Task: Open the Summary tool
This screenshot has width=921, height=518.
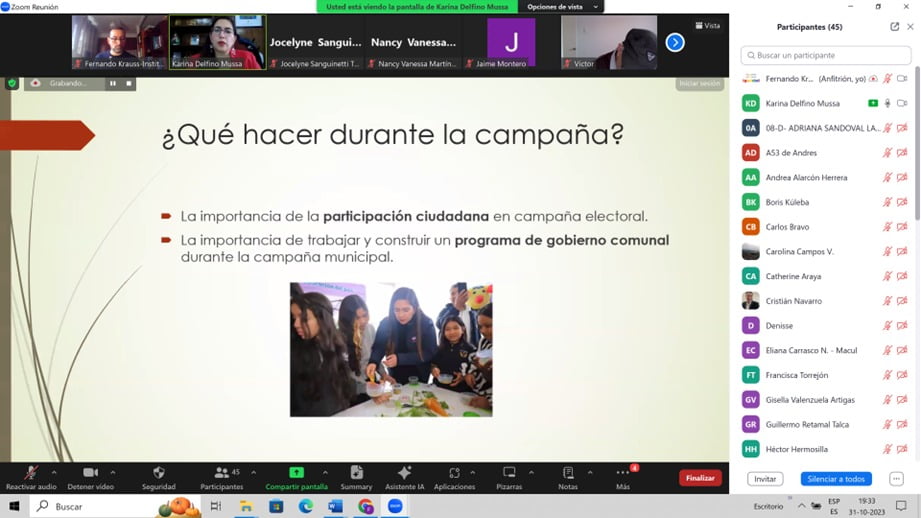Action: (356, 473)
